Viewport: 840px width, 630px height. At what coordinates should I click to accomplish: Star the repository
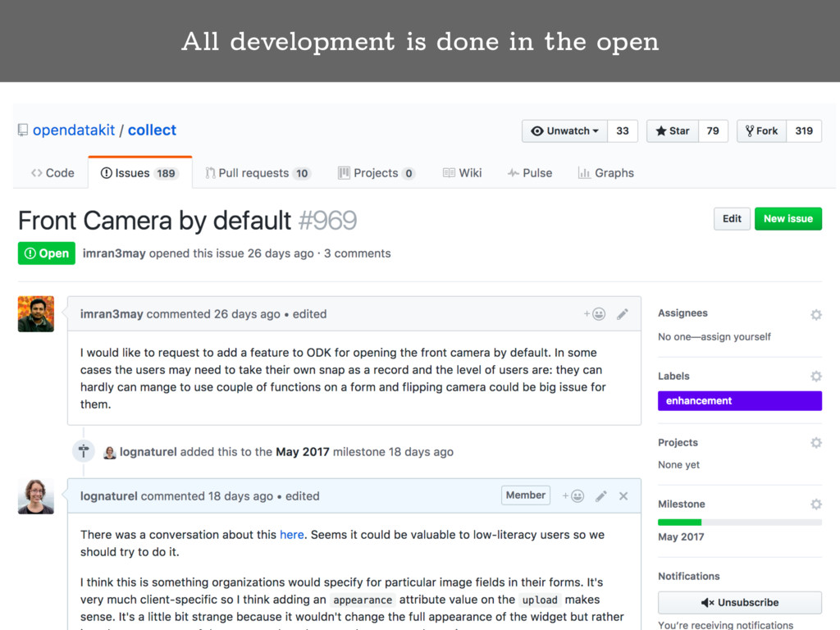click(x=673, y=130)
